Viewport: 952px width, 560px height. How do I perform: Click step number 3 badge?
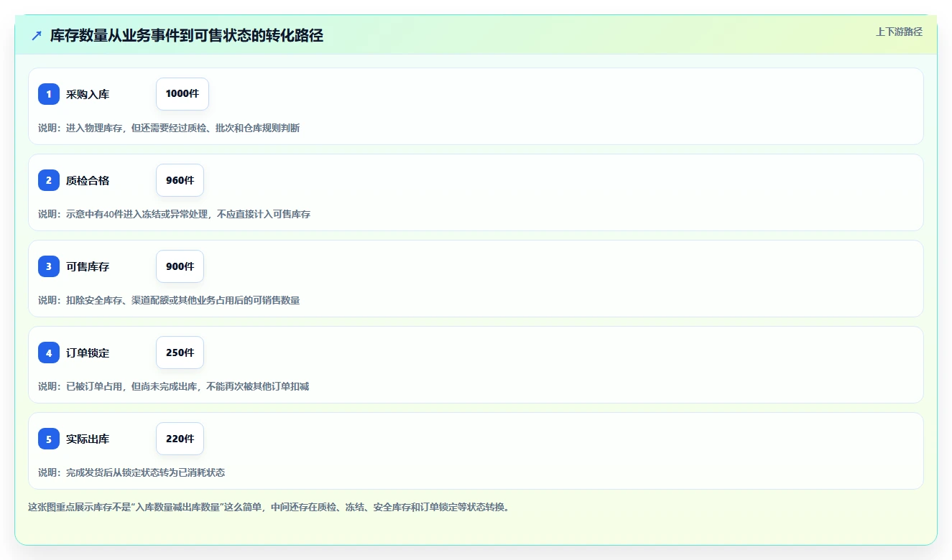(49, 266)
